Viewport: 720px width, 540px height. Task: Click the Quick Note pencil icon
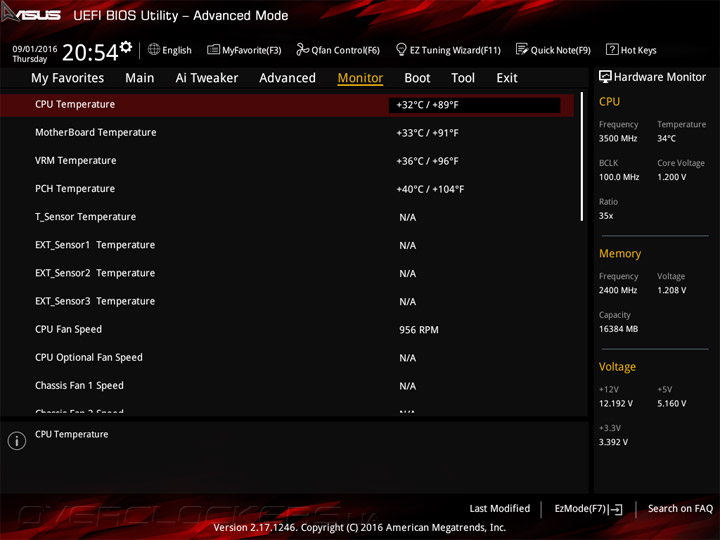[x=522, y=49]
